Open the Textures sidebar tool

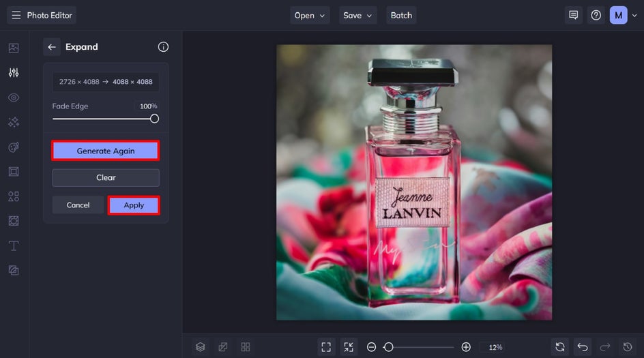tap(14, 270)
